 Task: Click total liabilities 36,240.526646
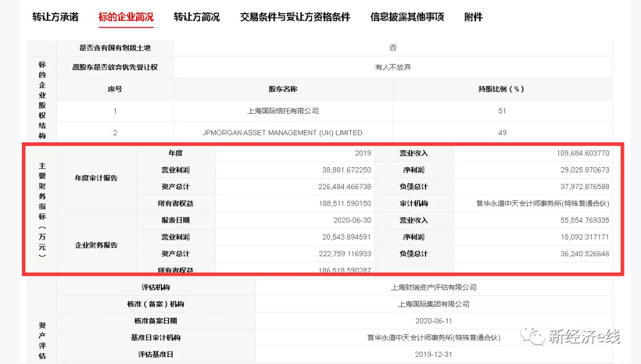[585, 254]
